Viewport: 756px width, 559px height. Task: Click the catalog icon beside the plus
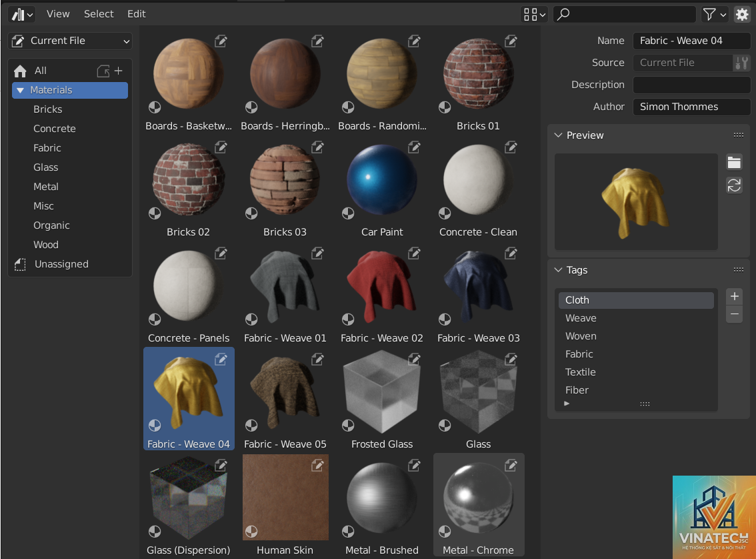tap(103, 71)
